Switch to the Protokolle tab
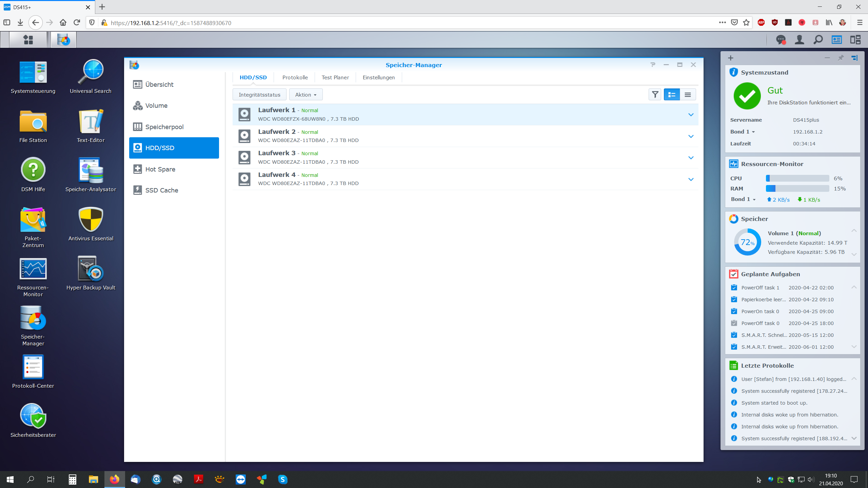This screenshot has height=488, width=868. (295, 78)
